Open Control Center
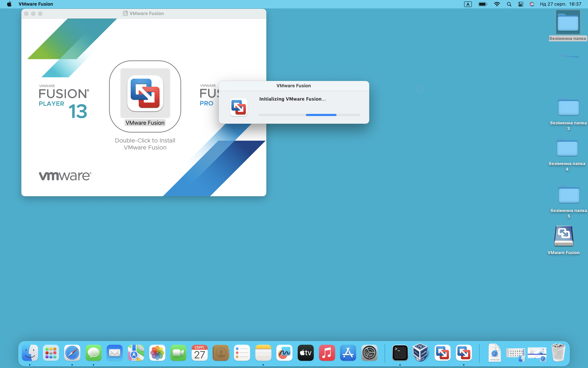This screenshot has height=368, width=588. [520, 4]
